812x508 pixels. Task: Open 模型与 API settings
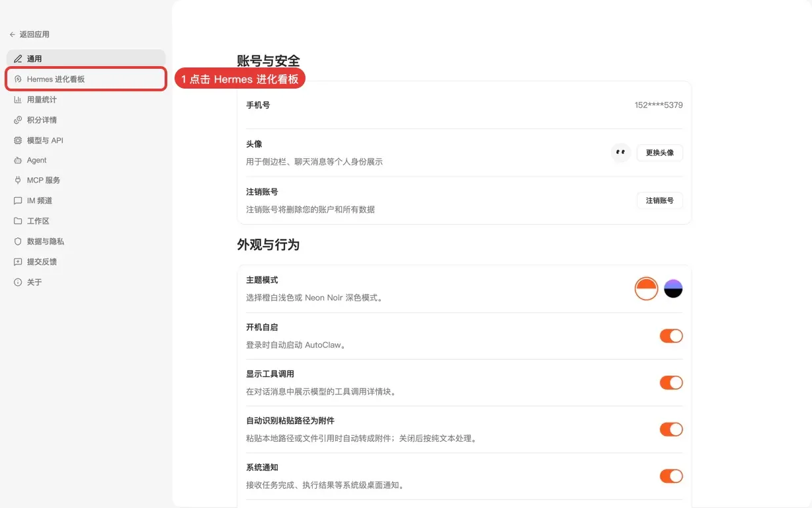tap(86, 140)
